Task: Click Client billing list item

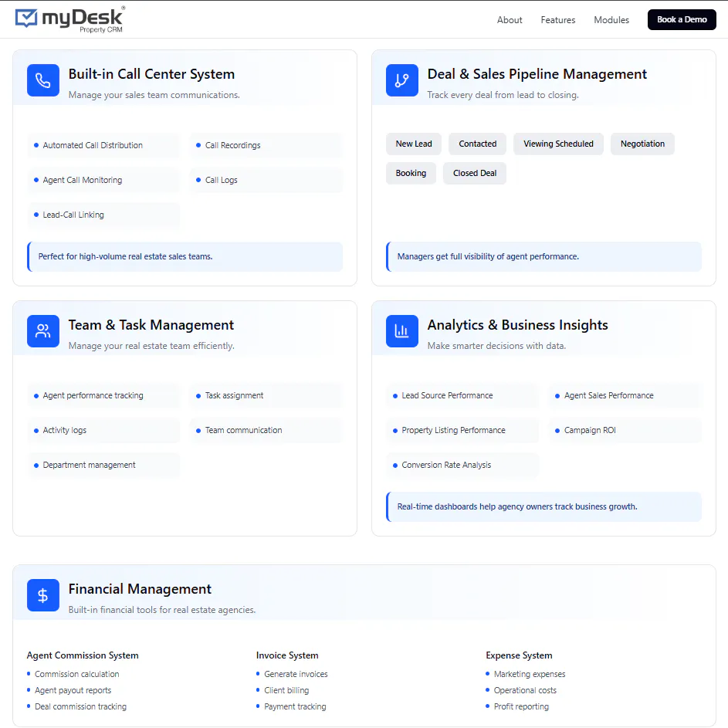Action: [286, 690]
